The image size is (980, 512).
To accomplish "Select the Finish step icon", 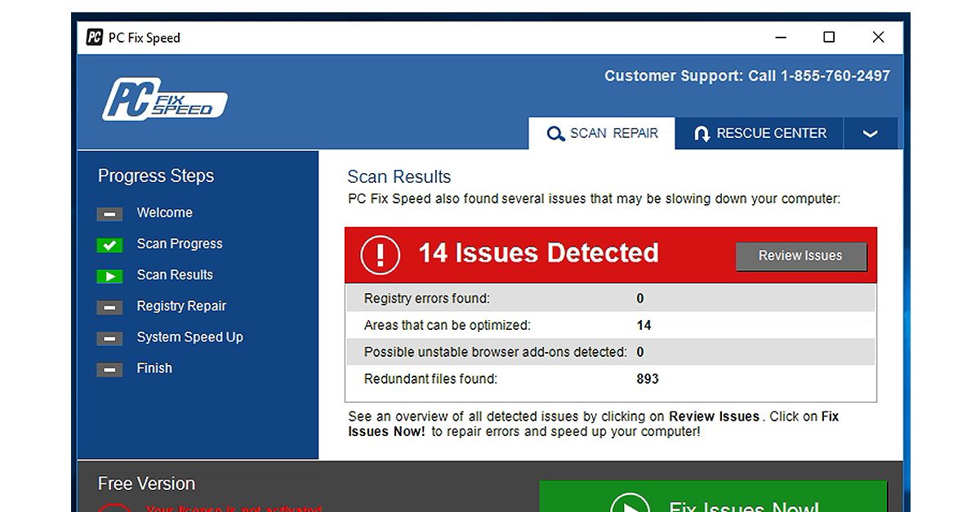I will click(109, 369).
